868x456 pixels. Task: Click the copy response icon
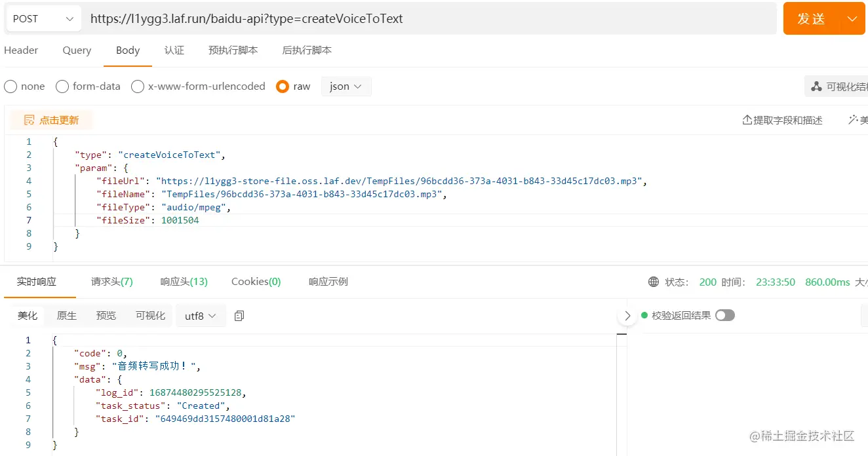coord(239,316)
